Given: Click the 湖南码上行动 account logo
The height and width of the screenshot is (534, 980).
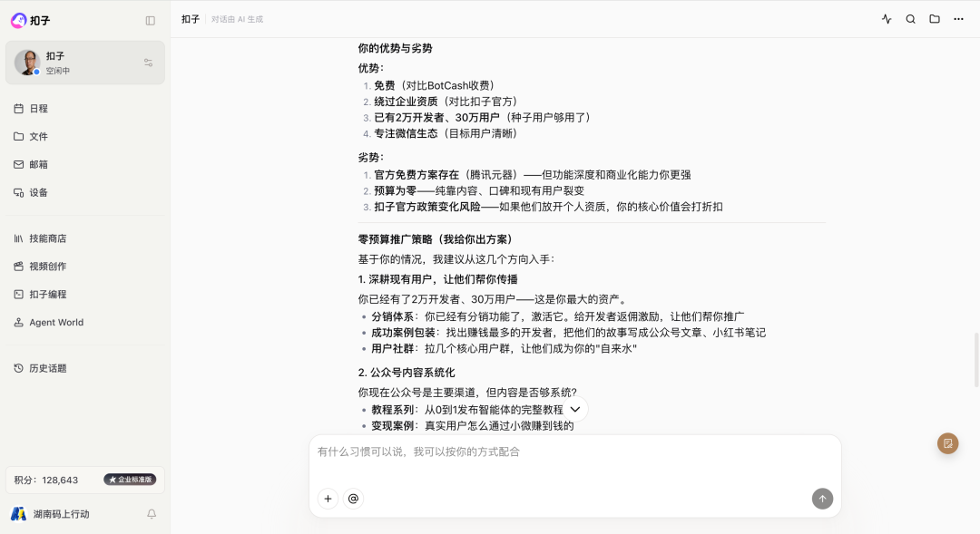Looking at the screenshot, I should click(x=19, y=514).
